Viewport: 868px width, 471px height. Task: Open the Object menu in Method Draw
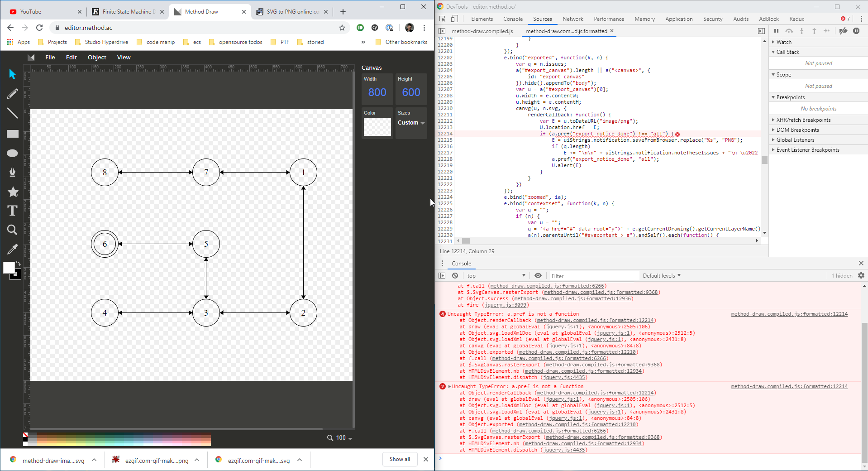tap(96, 57)
